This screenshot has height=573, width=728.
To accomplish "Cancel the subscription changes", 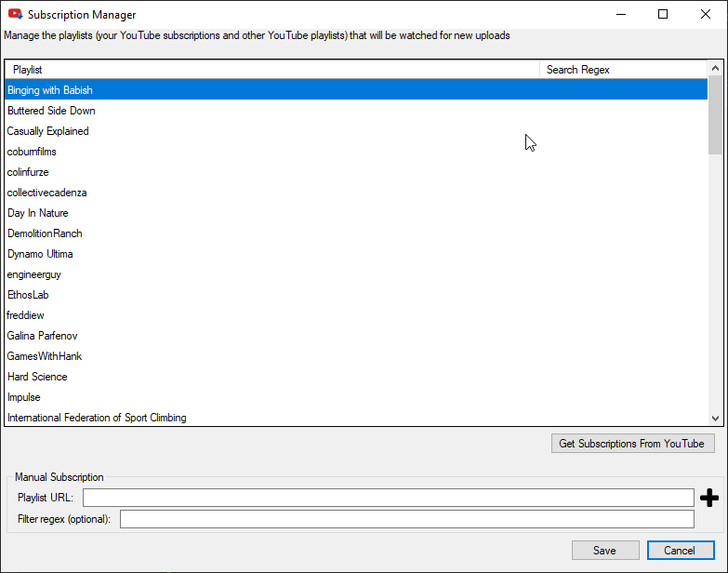I will [681, 551].
